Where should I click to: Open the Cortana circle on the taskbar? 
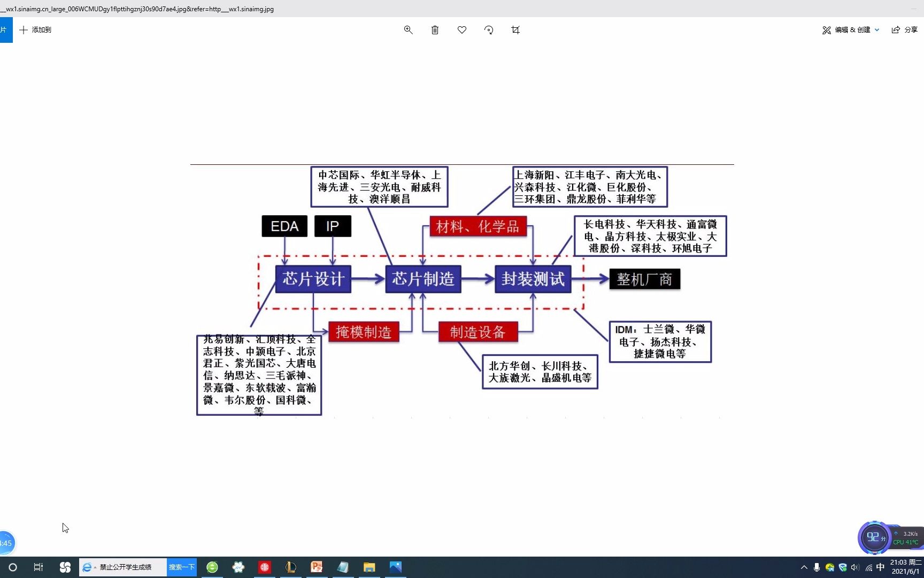pos(13,567)
